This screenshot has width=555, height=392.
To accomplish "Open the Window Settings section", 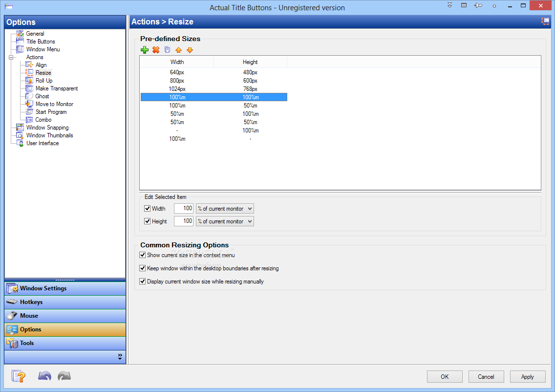I will (x=65, y=288).
